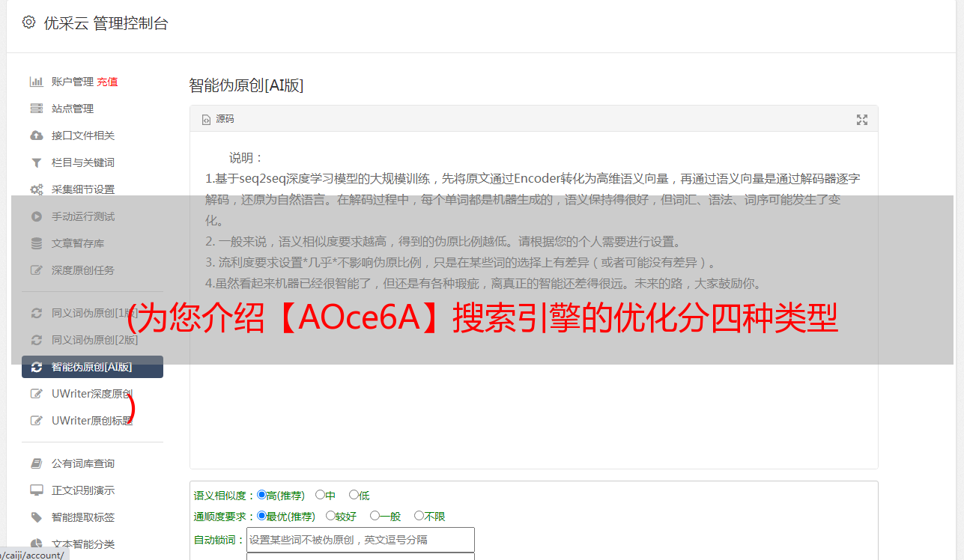The image size is (964, 560).
Task: Click the line starting '3. 流利度要求设置'
Action: click(x=463, y=263)
